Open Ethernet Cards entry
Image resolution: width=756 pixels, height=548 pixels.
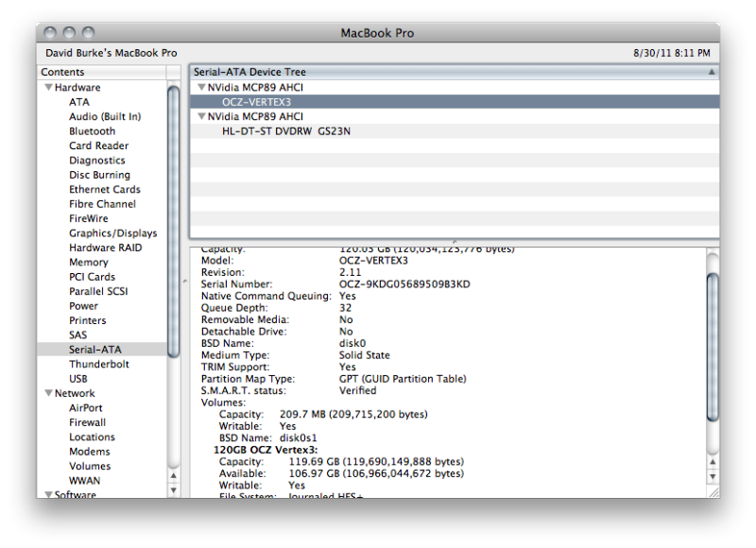105,189
